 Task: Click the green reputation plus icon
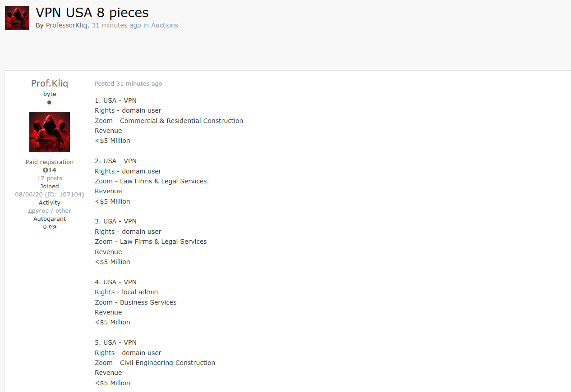(45, 170)
